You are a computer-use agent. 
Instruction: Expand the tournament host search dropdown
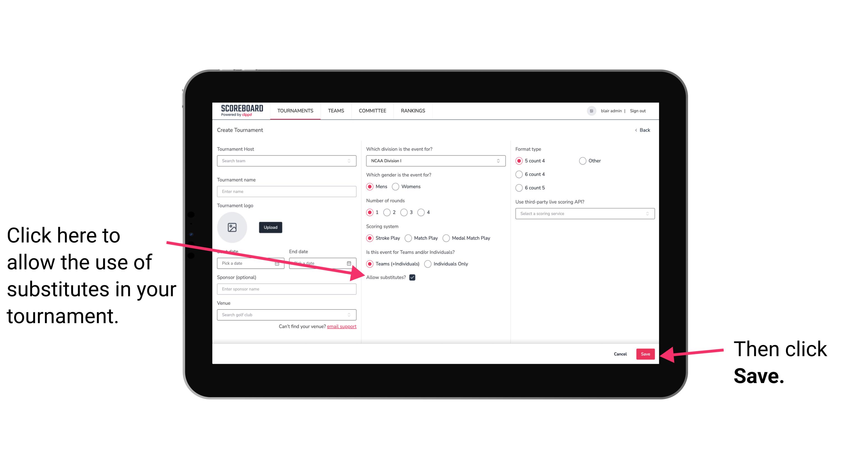(351, 161)
